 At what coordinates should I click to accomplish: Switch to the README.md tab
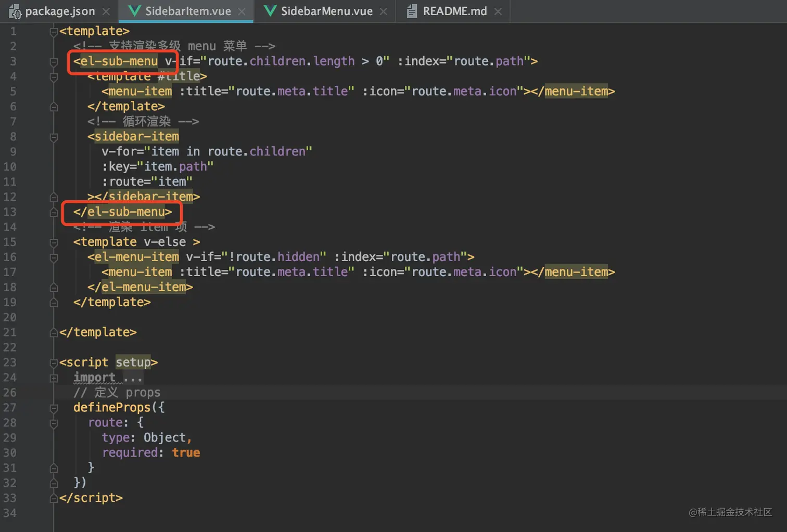click(x=455, y=11)
